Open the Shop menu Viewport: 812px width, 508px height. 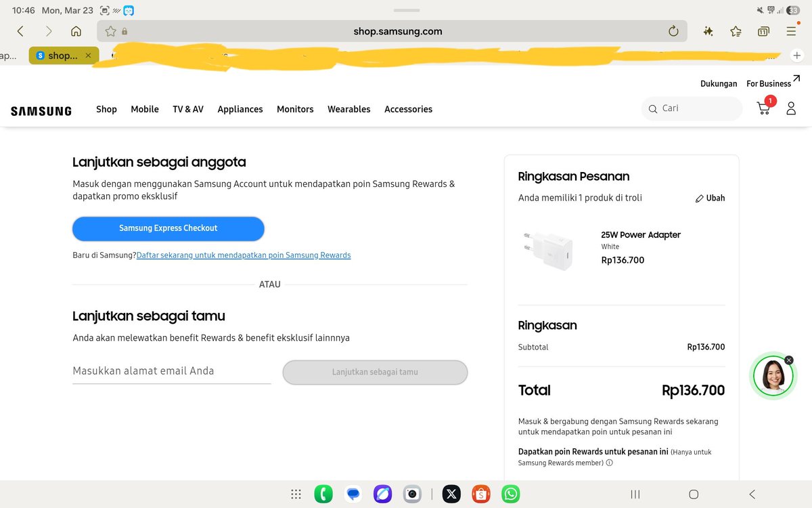point(106,109)
